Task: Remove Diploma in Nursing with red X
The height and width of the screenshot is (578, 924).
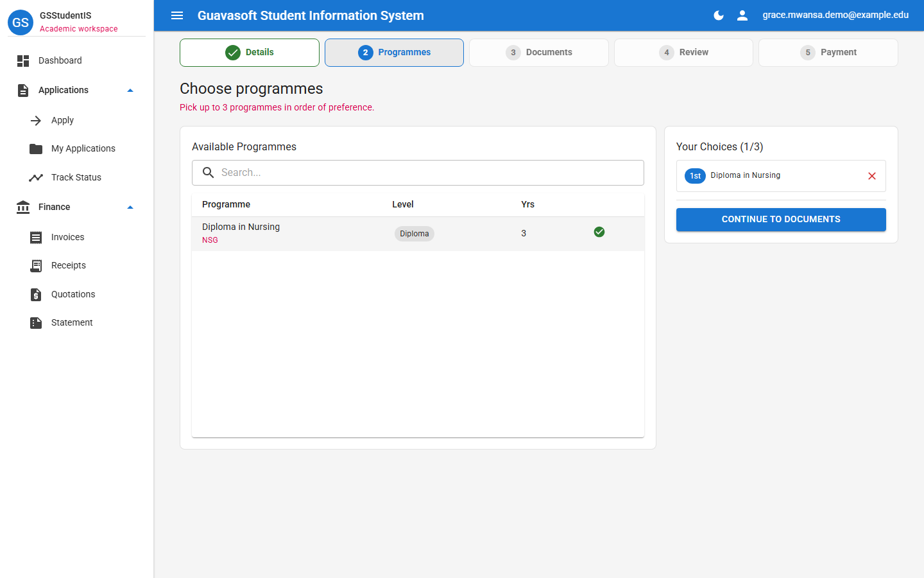Action: (x=872, y=176)
